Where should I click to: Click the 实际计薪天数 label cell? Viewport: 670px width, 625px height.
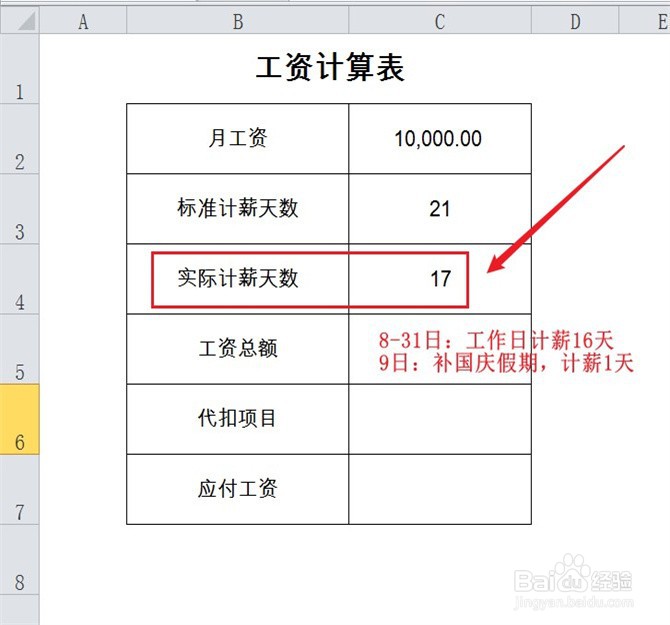tap(238, 279)
